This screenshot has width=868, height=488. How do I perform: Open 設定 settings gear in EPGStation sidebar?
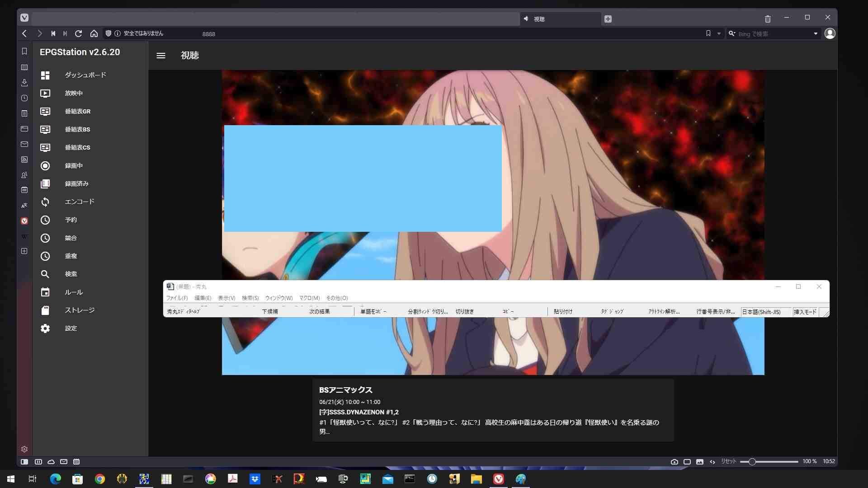point(45,328)
